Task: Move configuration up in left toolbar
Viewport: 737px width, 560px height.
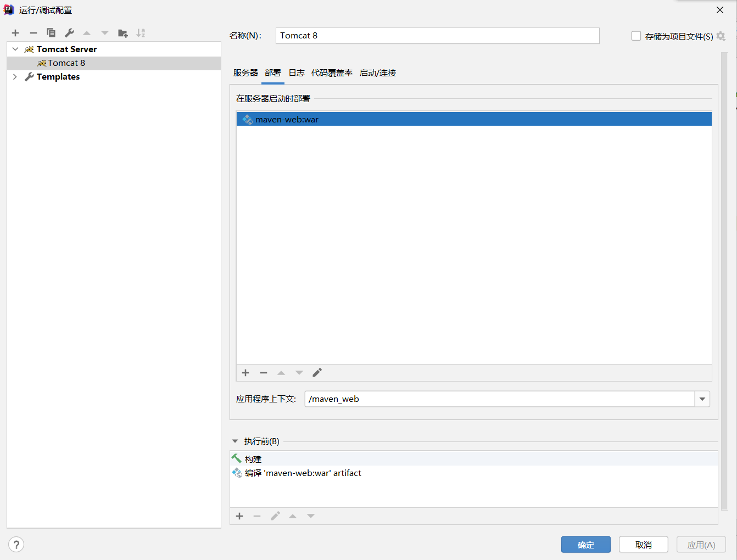Action: 87,33
